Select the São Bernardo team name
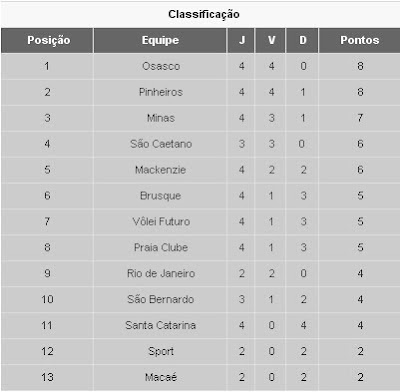This screenshot has height=392, width=400. [160, 299]
